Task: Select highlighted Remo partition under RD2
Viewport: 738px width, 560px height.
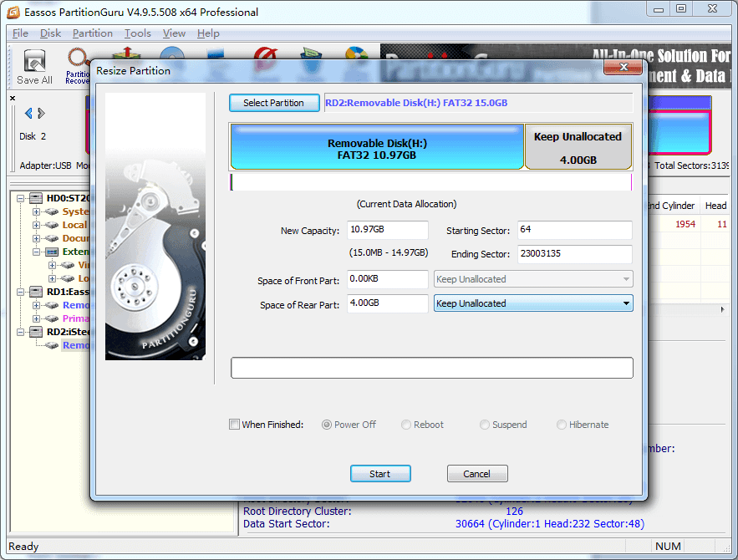Action: pyautogui.click(x=76, y=345)
